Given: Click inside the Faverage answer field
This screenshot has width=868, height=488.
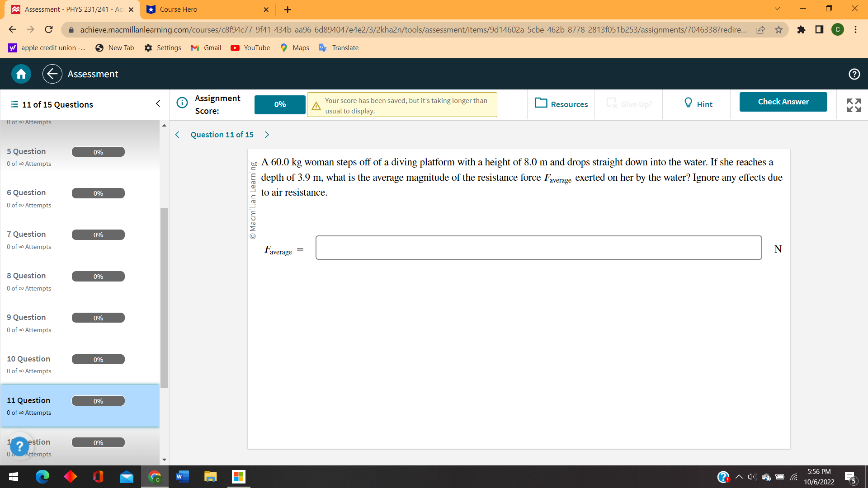Looking at the screenshot, I should (x=538, y=248).
